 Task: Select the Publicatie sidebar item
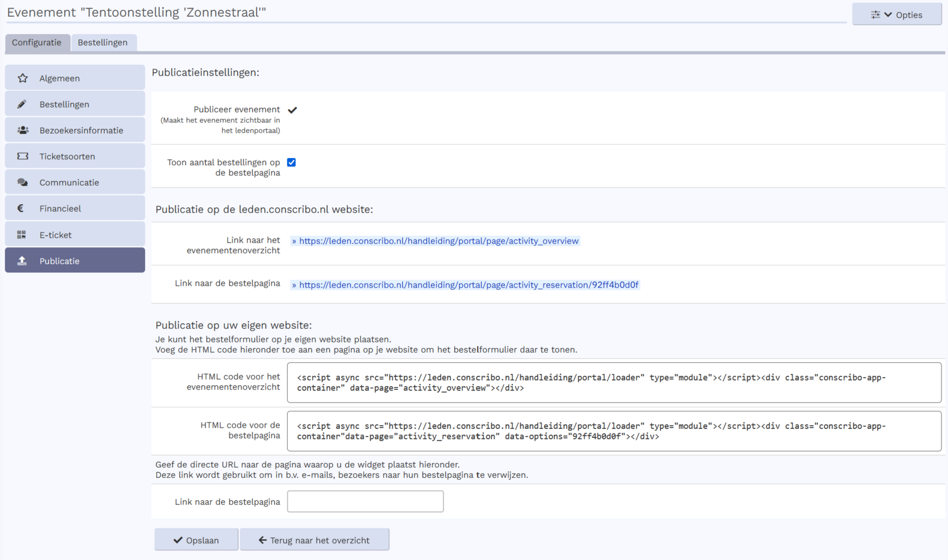pyautogui.click(x=75, y=261)
